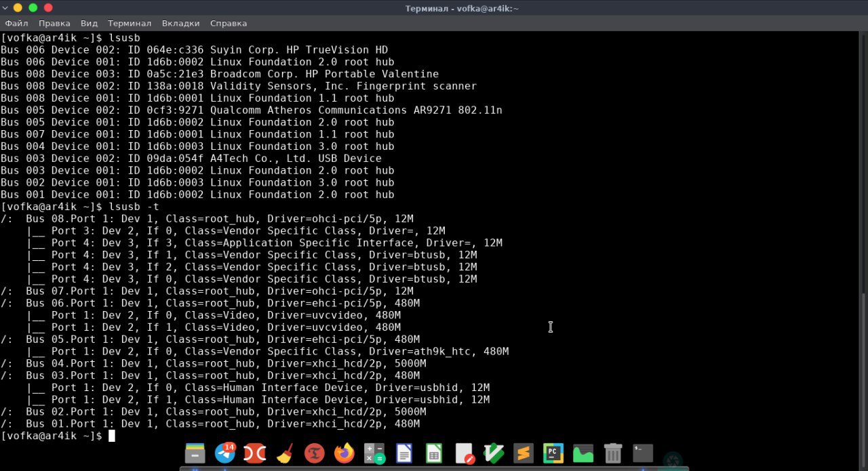The width and height of the screenshot is (868, 471).
Task: Launch PyCharm from the dock
Action: (x=553, y=453)
